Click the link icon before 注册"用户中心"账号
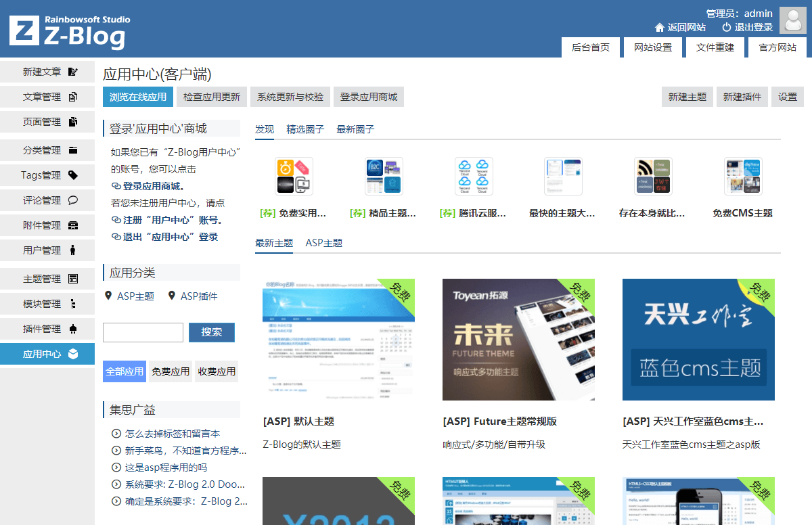This screenshot has height=525, width=812. point(116,220)
